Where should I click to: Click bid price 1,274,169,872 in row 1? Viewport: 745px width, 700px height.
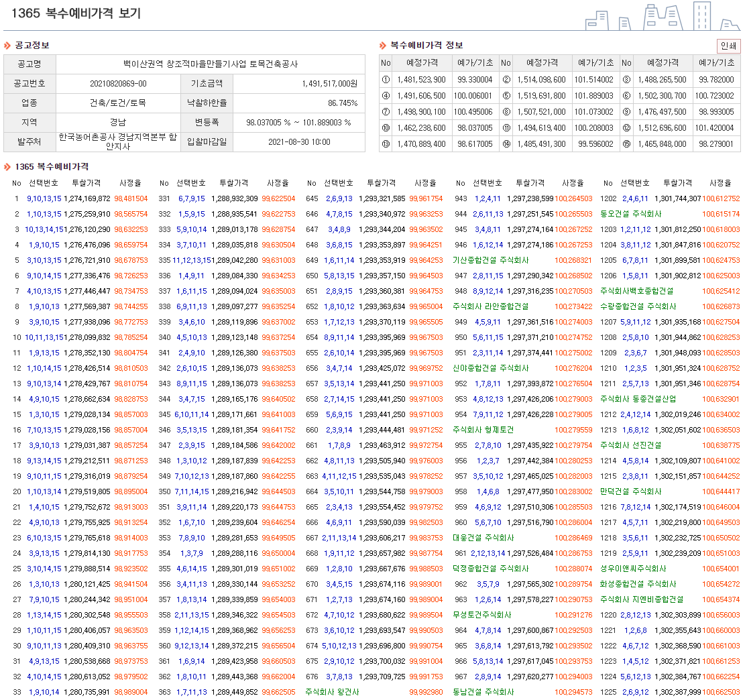[x=87, y=198]
